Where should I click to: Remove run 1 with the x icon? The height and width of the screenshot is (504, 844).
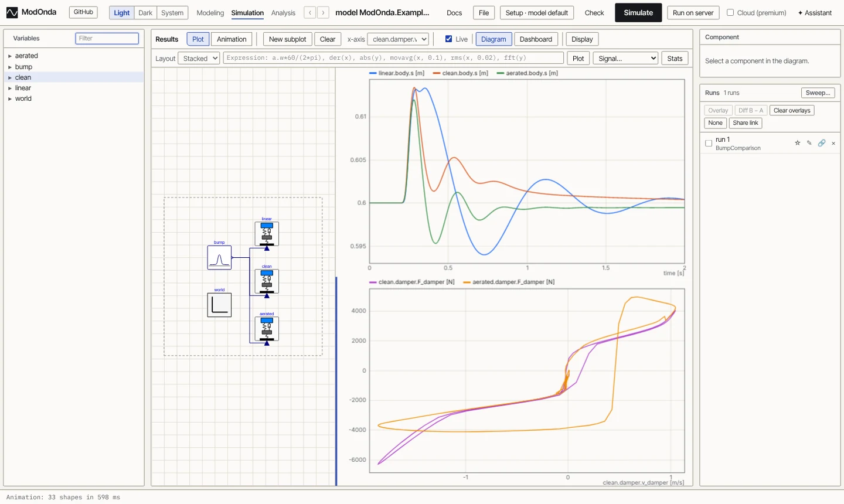point(833,143)
